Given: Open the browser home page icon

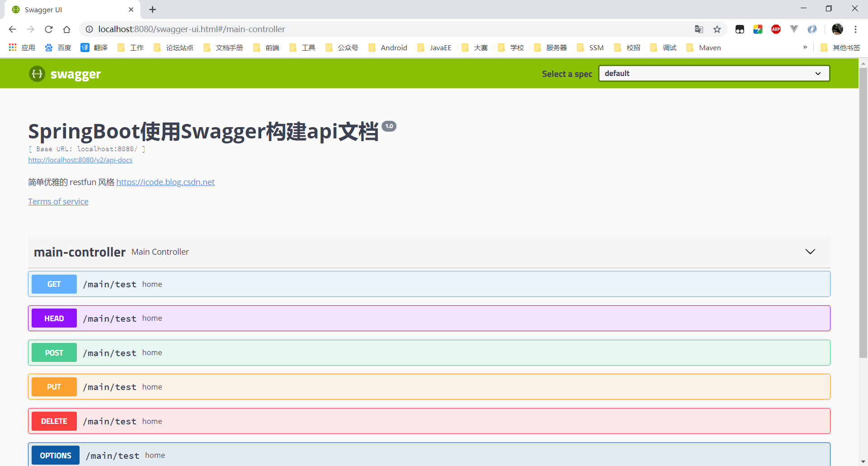Looking at the screenshot, I should [x=66, y=29].
